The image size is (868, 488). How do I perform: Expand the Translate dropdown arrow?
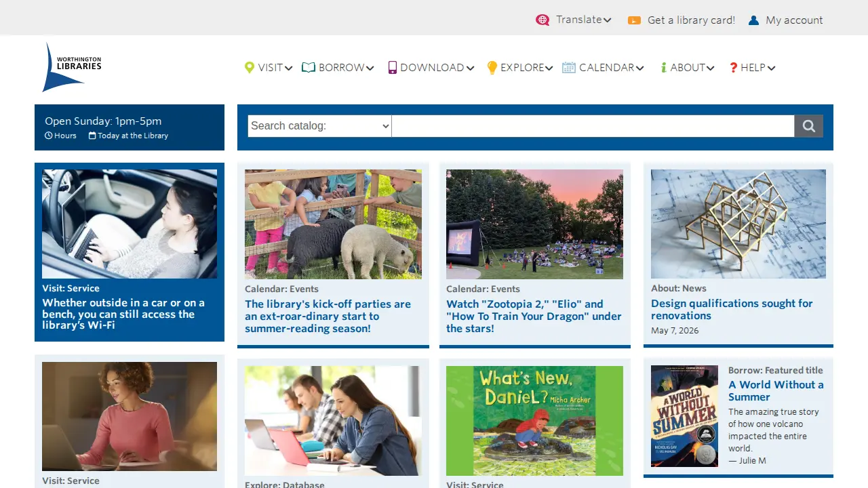[x=608, y=20]
